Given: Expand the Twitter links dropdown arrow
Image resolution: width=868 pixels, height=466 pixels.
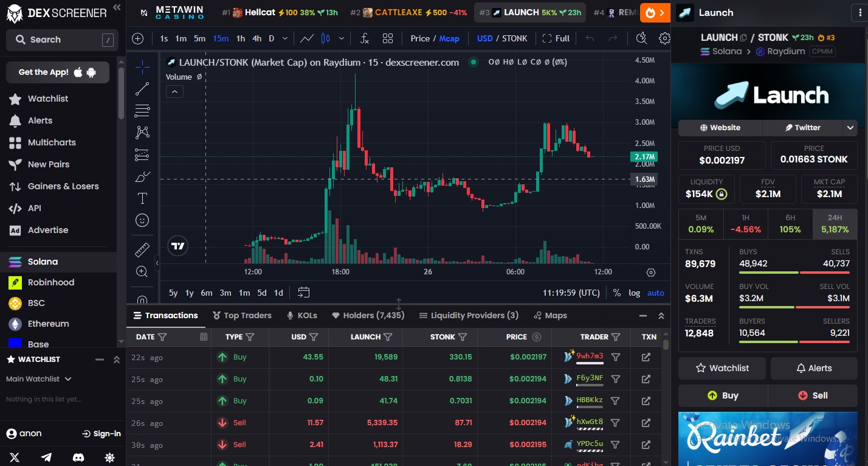Looking at the screenshot, I should coord(850,128).
